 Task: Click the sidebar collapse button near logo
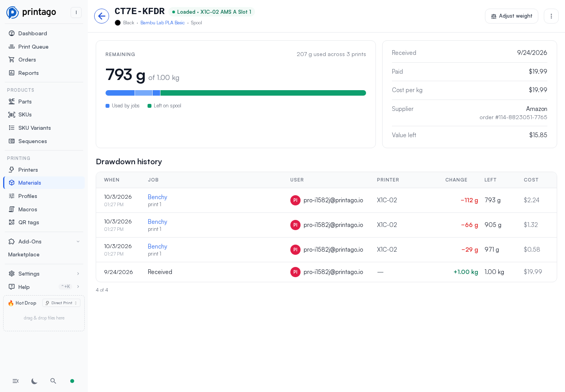(x=76, y=13)
